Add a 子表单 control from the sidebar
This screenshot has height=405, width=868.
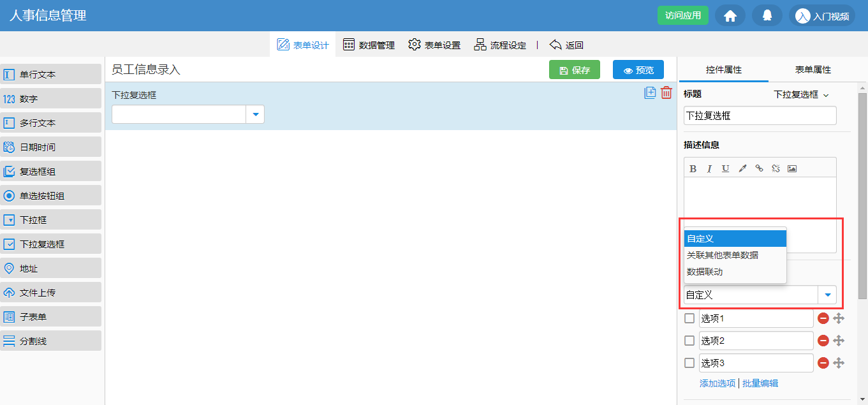click(51, 316)
